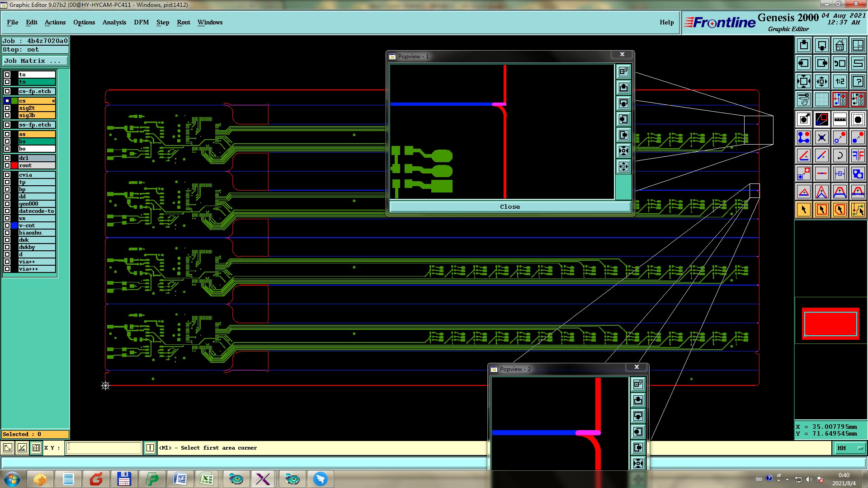Open the DFM menu
This screenshot has height=488, width=868.
(x=142, y=22)
